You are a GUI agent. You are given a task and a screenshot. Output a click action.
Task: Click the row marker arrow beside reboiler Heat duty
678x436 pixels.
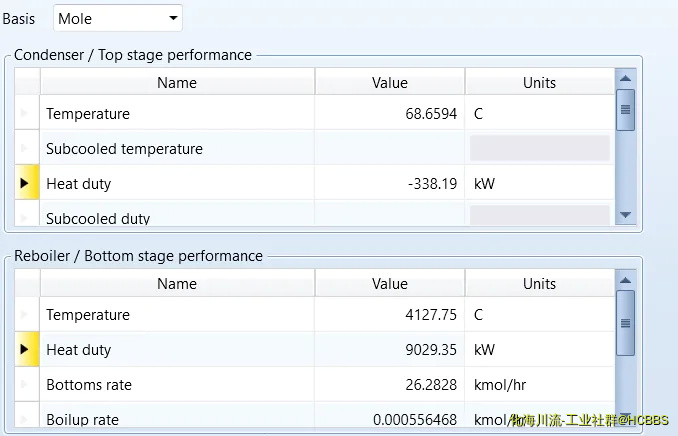click(x=25, y=349)
